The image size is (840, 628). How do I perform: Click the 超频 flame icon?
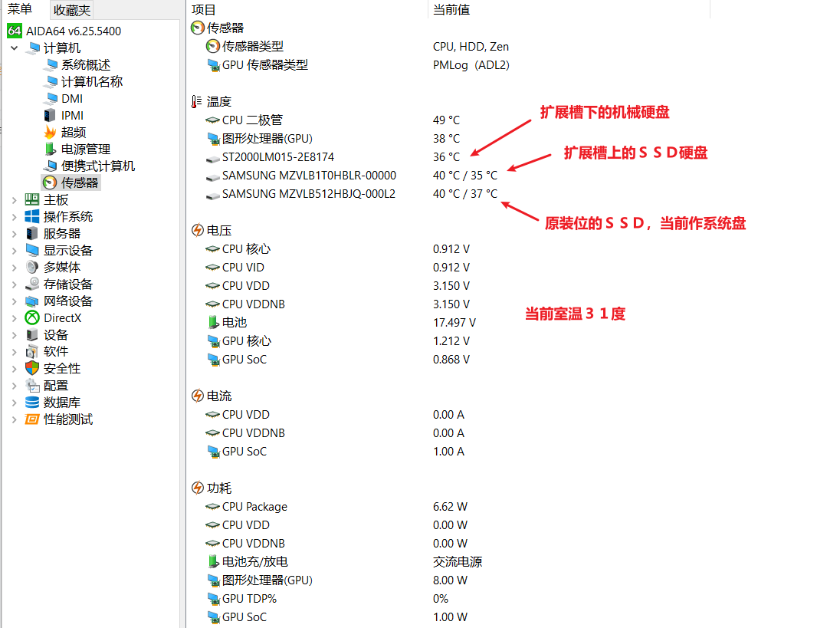[51, 132]
